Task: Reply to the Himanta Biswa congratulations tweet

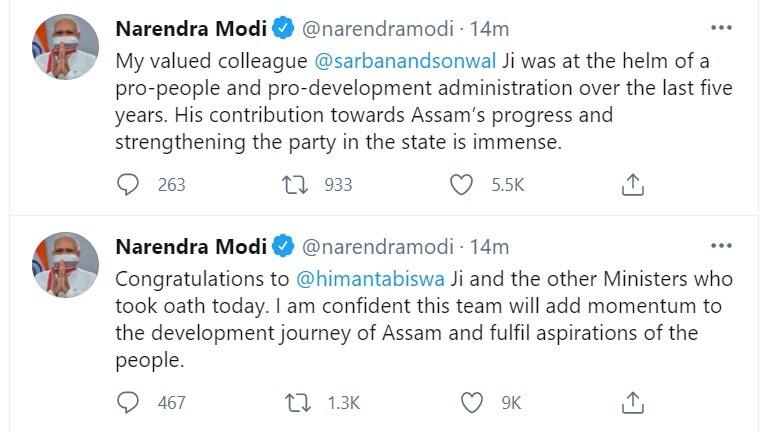Action: click(x=129, y=402)
